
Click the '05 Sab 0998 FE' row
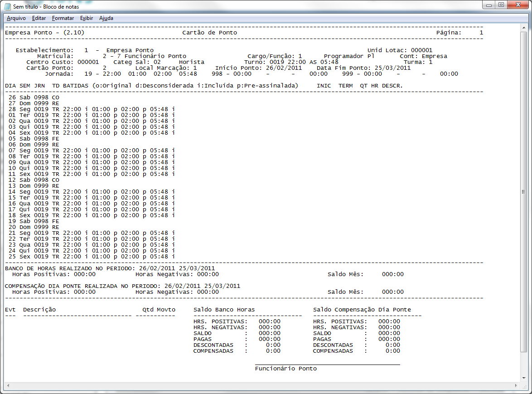tap(34, 139)
